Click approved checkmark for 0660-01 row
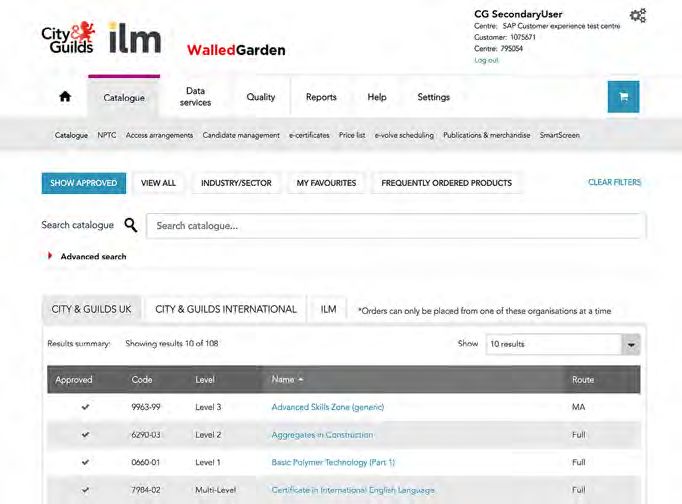The height and width of the screenshot is (504, 682). click(85, 462)
